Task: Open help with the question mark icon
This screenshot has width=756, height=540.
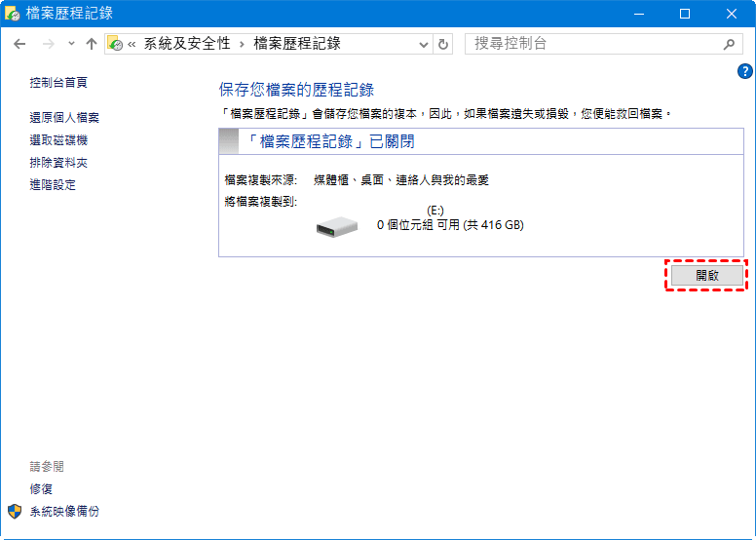Action: (745, 71)
